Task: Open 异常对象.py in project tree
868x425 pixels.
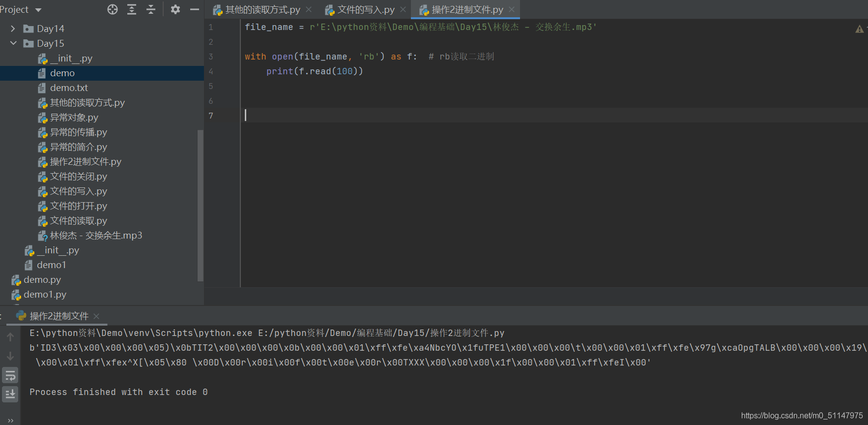Action: click(x=68, y=117)
